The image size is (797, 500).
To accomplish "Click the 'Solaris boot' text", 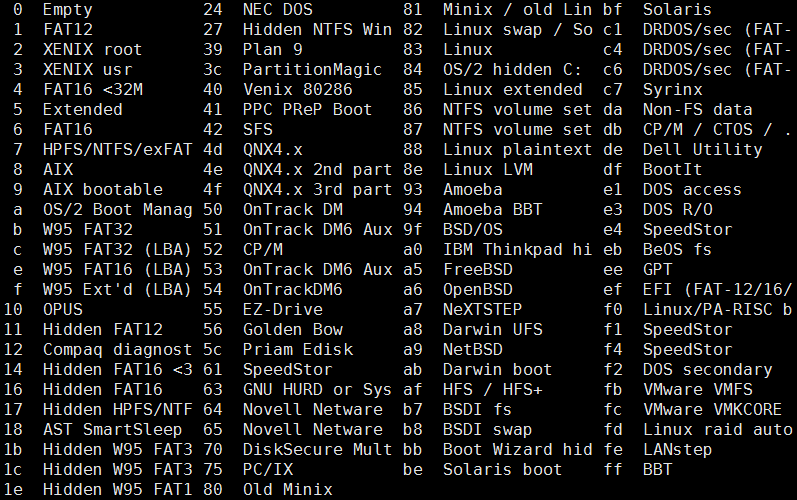I will [502, 470].
